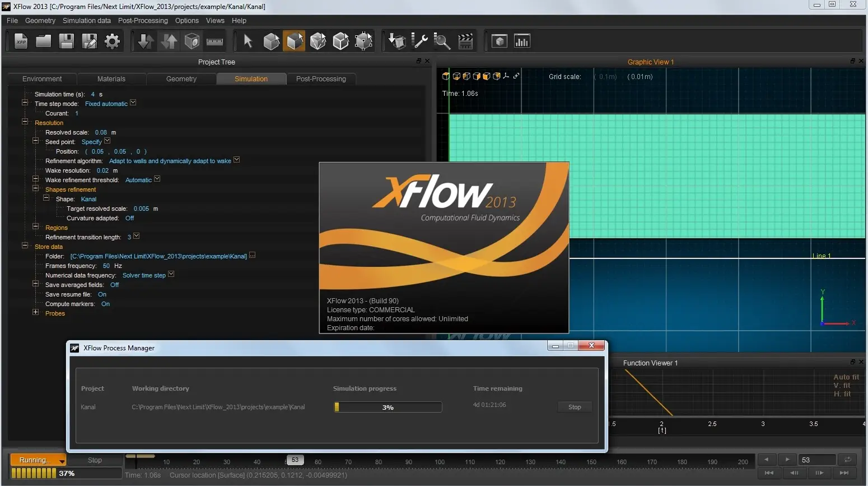The image size is (868, 486).
Task: Click the 37% progress bar at bottom
Action: 66,474
